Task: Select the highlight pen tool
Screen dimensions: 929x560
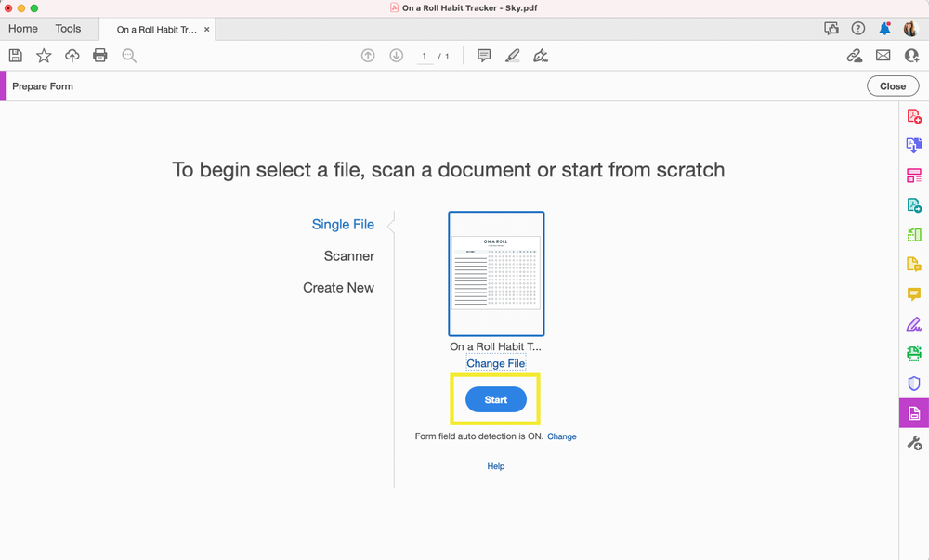Action: pos(513,56)
